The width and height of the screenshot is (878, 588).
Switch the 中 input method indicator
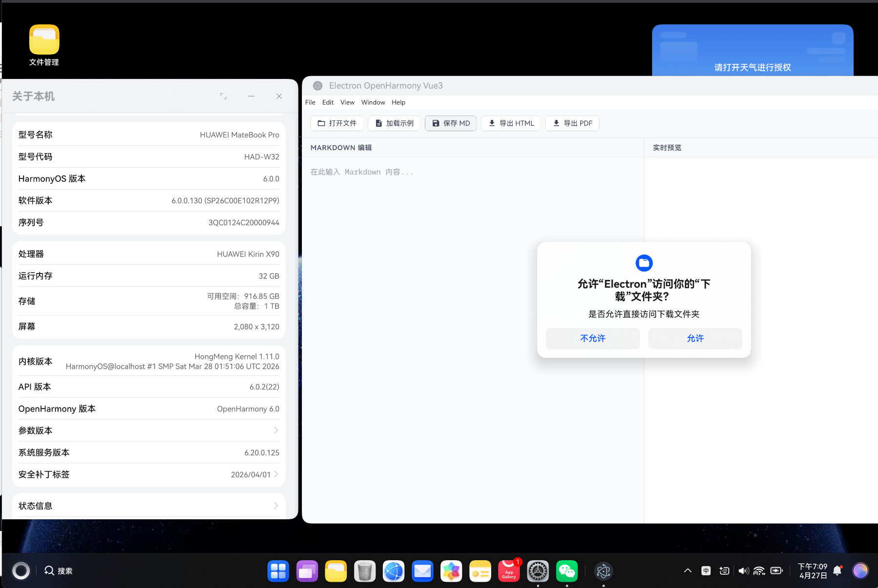coord(706,570)
